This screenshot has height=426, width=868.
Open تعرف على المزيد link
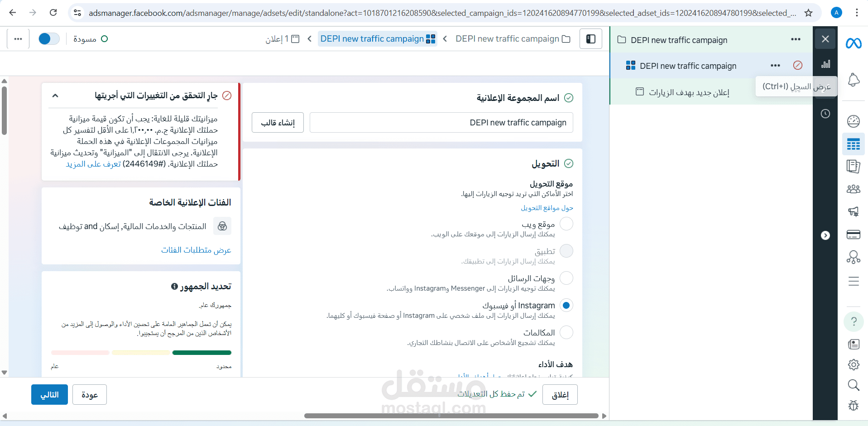tap(94, 164)
